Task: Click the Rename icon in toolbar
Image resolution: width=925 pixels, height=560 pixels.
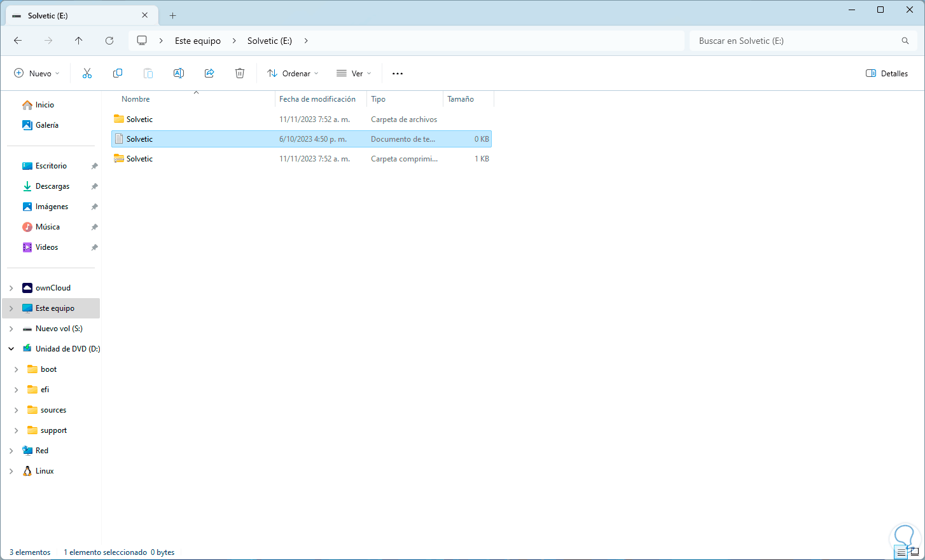Action: point(179,73)
